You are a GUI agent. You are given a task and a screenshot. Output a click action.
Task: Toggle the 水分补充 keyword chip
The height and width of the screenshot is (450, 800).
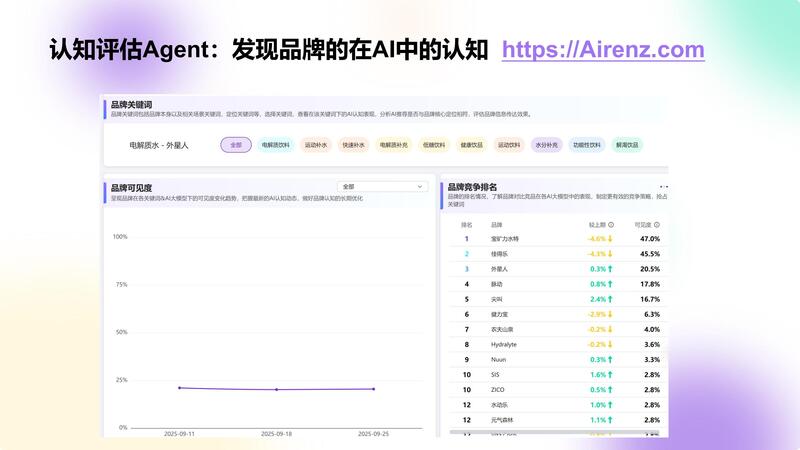(x=546, y=145)
